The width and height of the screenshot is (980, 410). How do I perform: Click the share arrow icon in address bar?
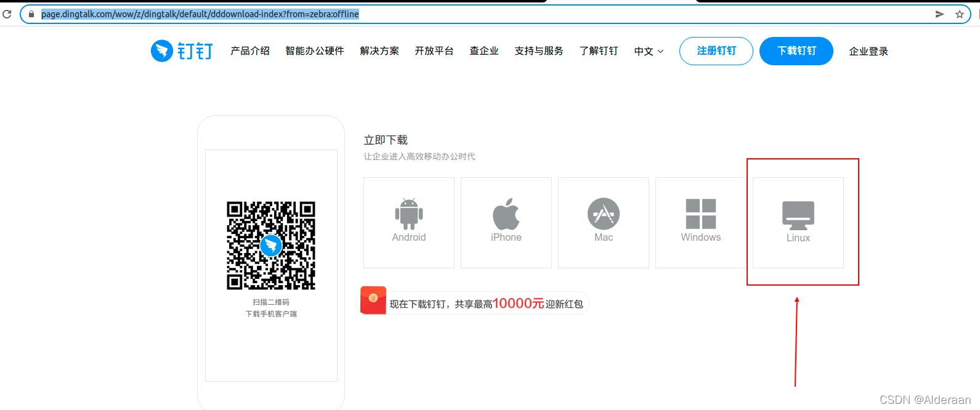click(939, 14)
